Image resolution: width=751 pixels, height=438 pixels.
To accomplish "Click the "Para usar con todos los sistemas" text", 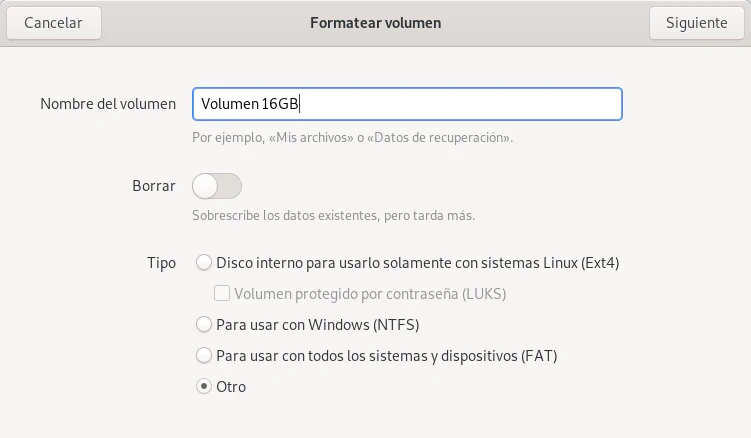I will pos(386,355).
